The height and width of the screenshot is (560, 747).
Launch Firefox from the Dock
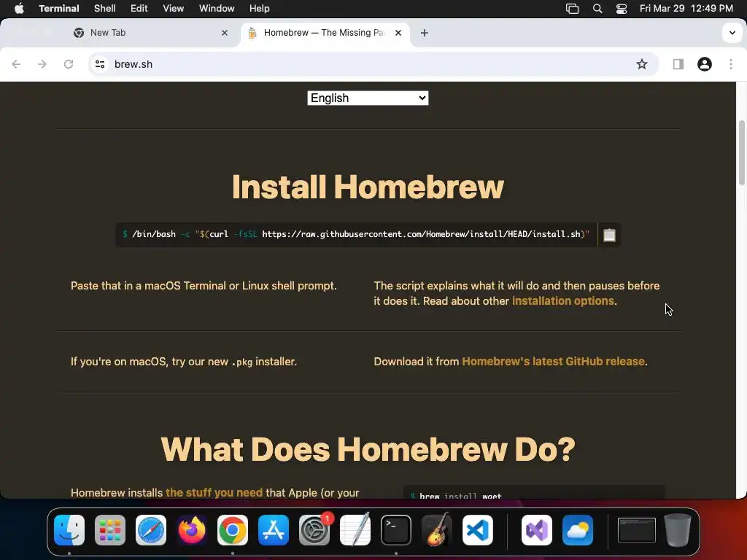[x=192, y=530]
